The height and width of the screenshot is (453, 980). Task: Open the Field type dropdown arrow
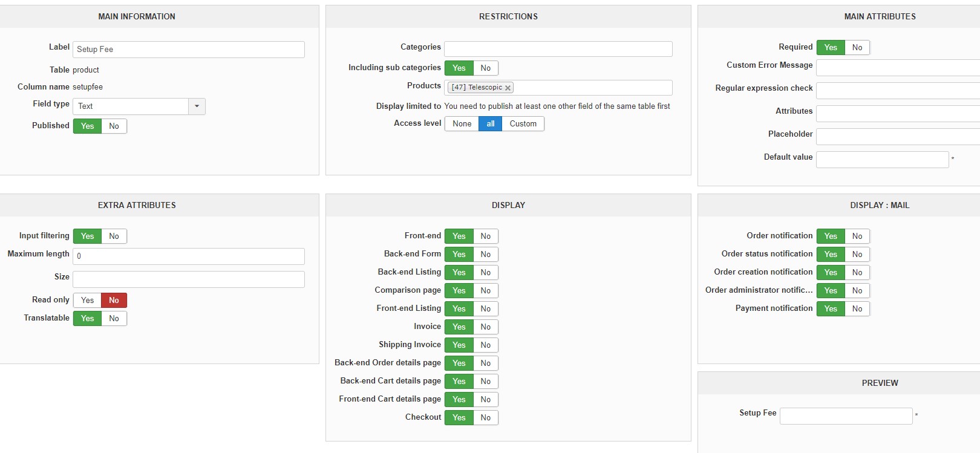point(197,106)
